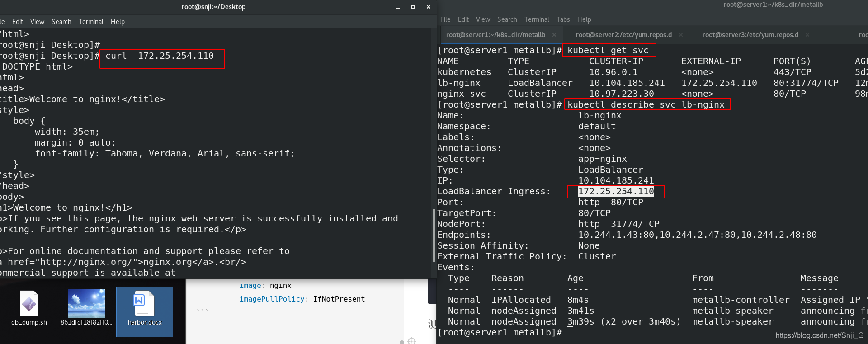
Task: Click 'app=nginx' selector value
Action: pyautogui.click(x=602, y=159)
